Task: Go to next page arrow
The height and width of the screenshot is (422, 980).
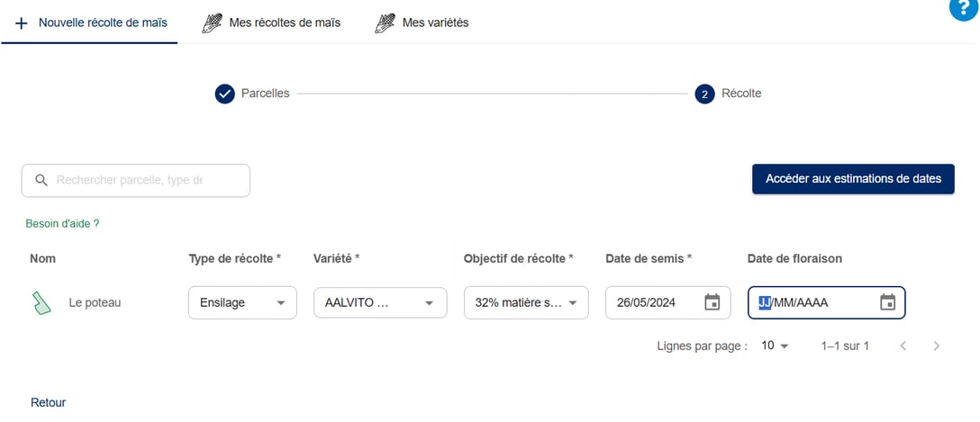Action: point(937,346)
